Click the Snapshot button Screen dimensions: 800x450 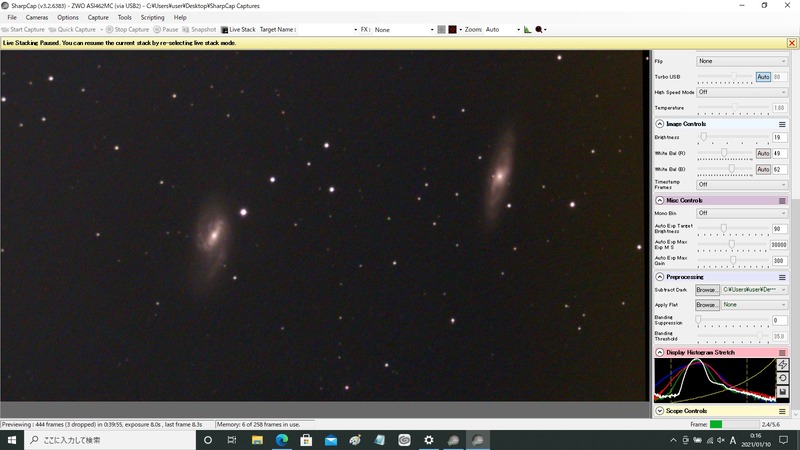tap(199, 30)
